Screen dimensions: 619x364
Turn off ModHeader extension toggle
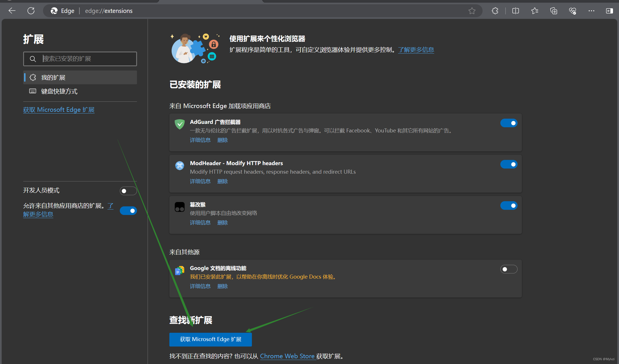pyautogui.click(x=509, y=164)
